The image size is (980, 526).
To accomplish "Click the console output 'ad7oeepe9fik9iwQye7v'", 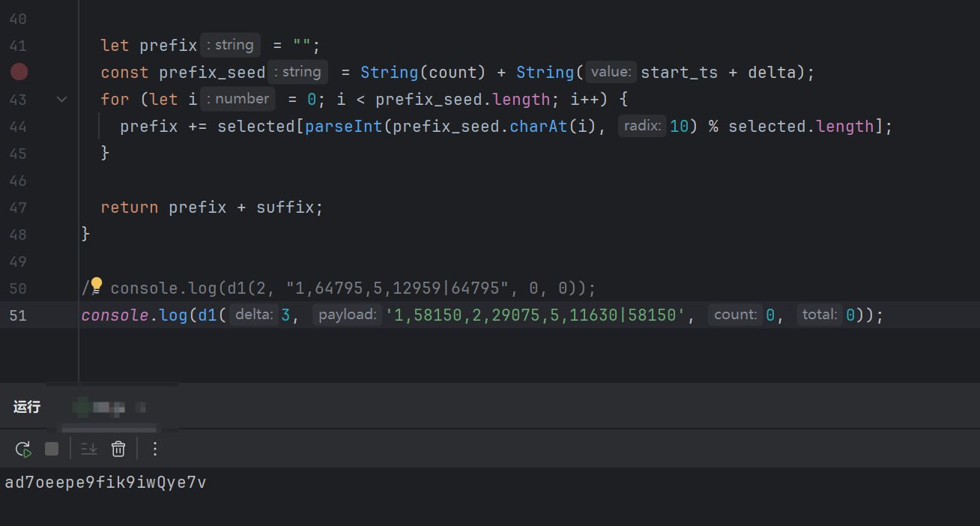I will [106, 483].
